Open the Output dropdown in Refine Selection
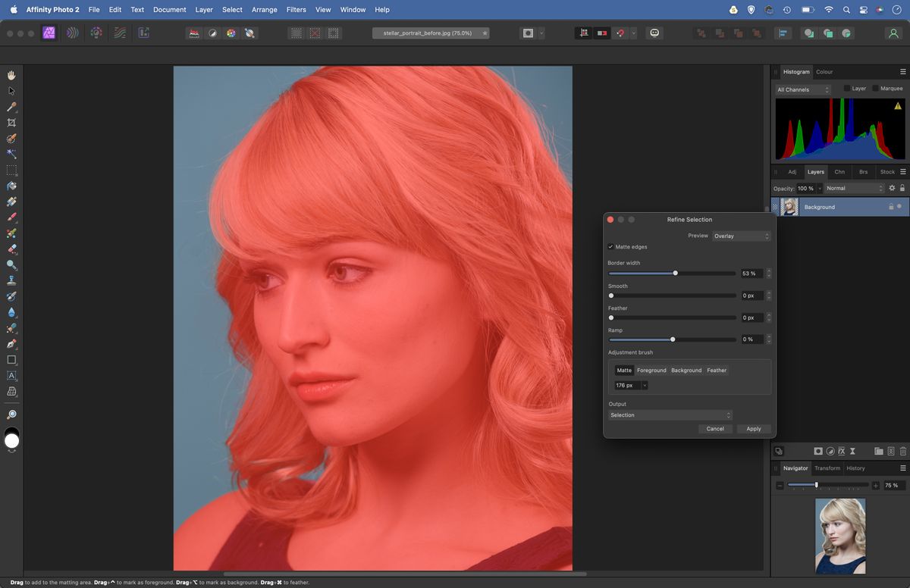This screenshot has height=588, width=910. [670, 414]
